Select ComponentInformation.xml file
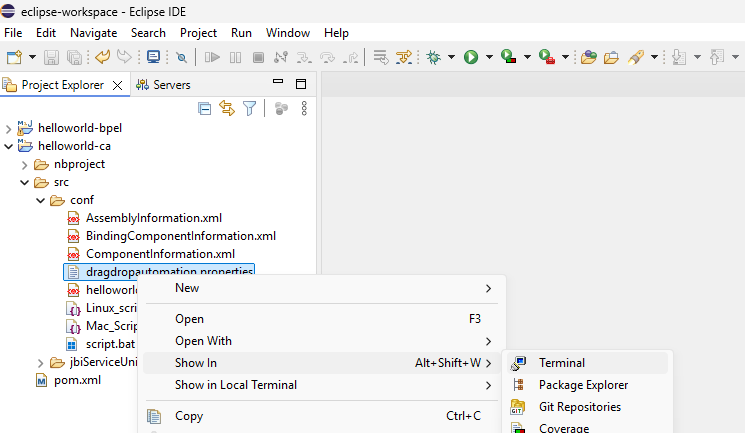Viewport: 745px width, 433px height. 160,254
